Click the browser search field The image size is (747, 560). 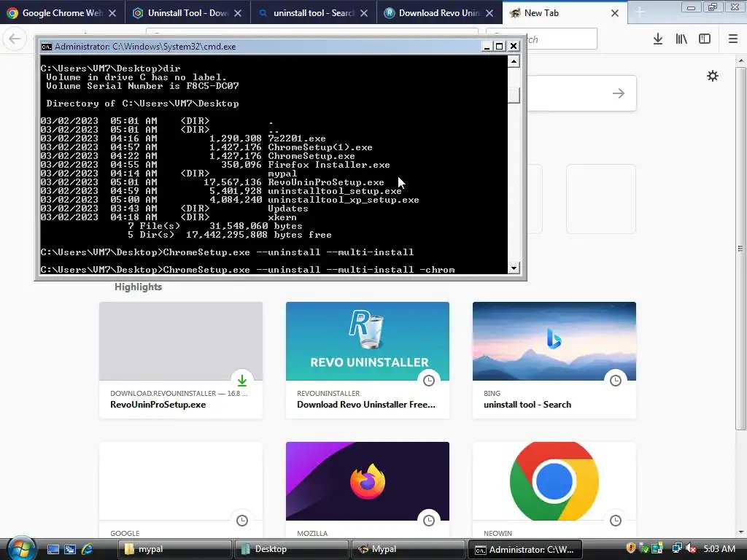[x=562, y=39]
